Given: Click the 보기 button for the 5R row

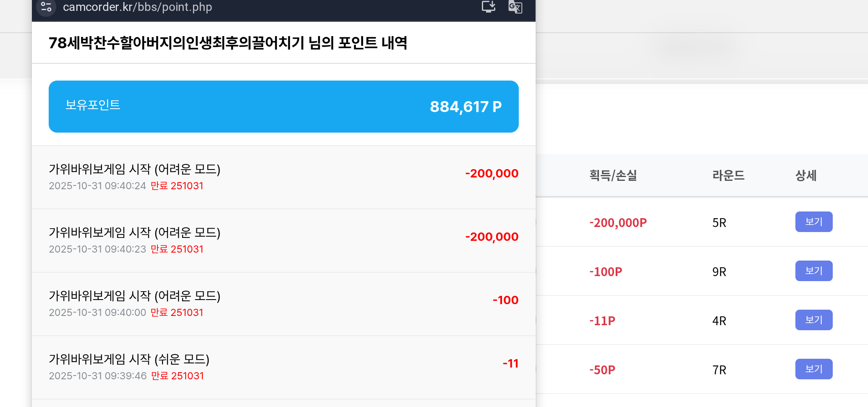Looking at the screenshot, I should click(x=813, y=222).
